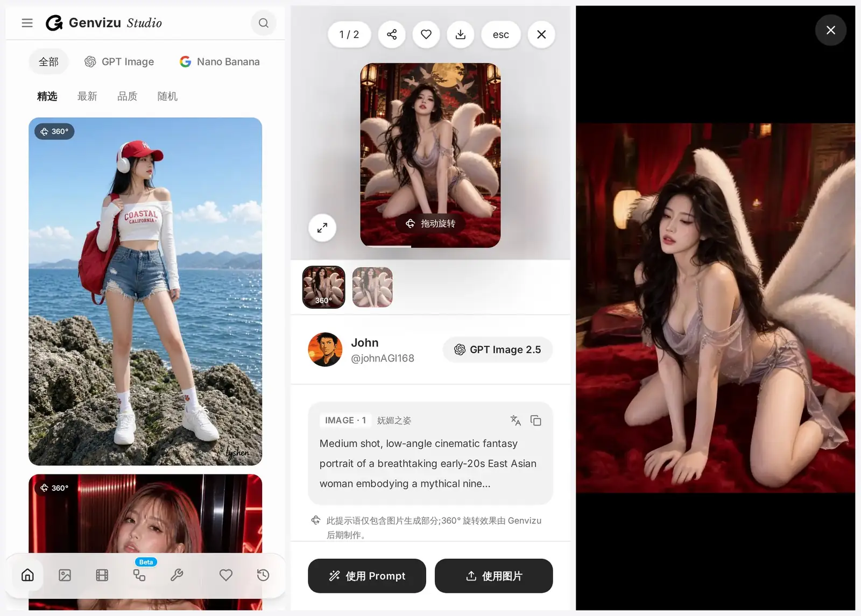The image size is (861, 616).
Task: Click the search icon in the header
Action: point(264,23)
